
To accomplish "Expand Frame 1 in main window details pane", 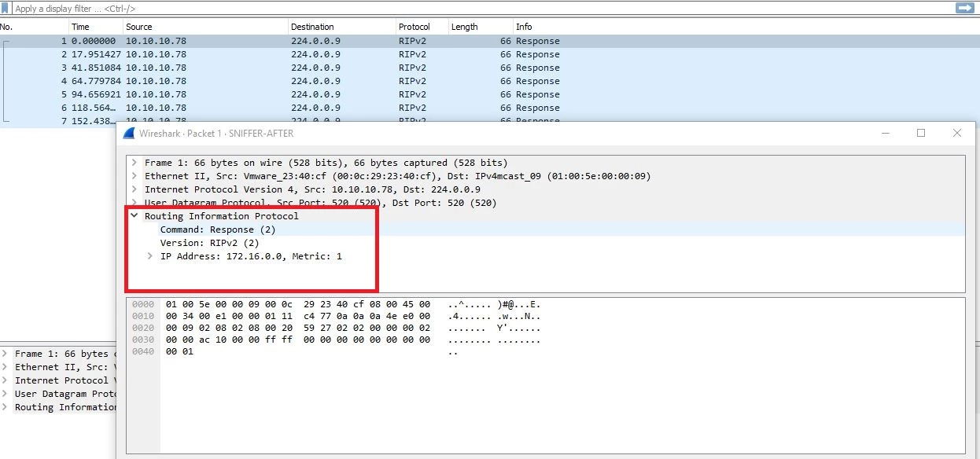I will coord(4,354).
